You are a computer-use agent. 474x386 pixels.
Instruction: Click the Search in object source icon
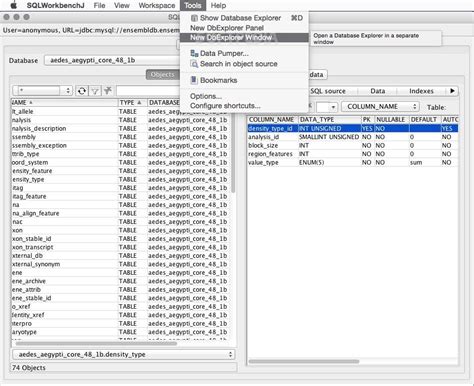point(194,64)
